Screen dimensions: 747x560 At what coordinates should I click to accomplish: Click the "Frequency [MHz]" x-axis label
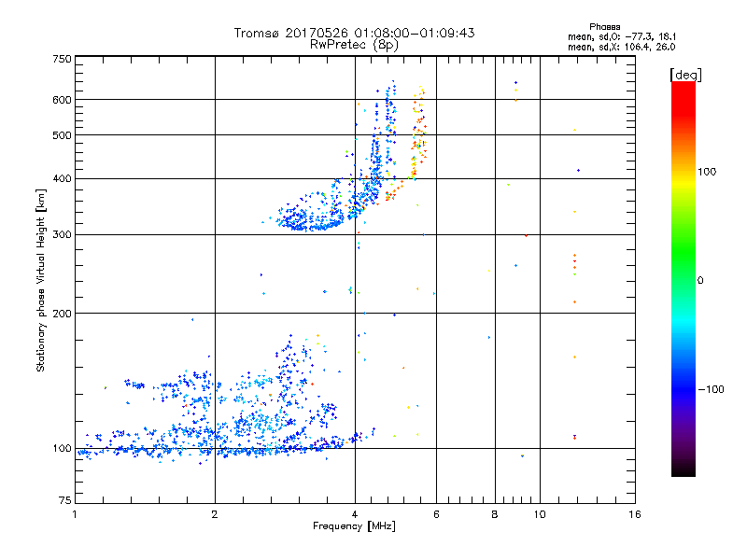(354, 526)
